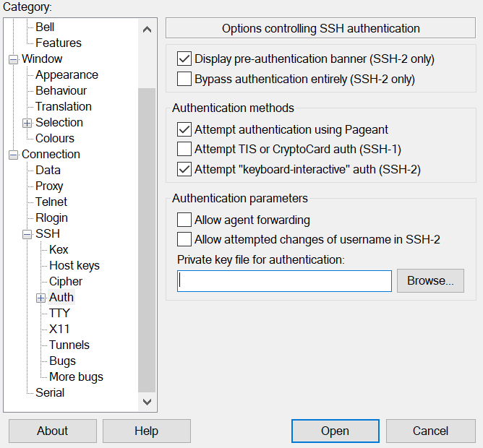Expand the Auth subtree node
Viewport: 483px width, 448px height.
(40, 298)
